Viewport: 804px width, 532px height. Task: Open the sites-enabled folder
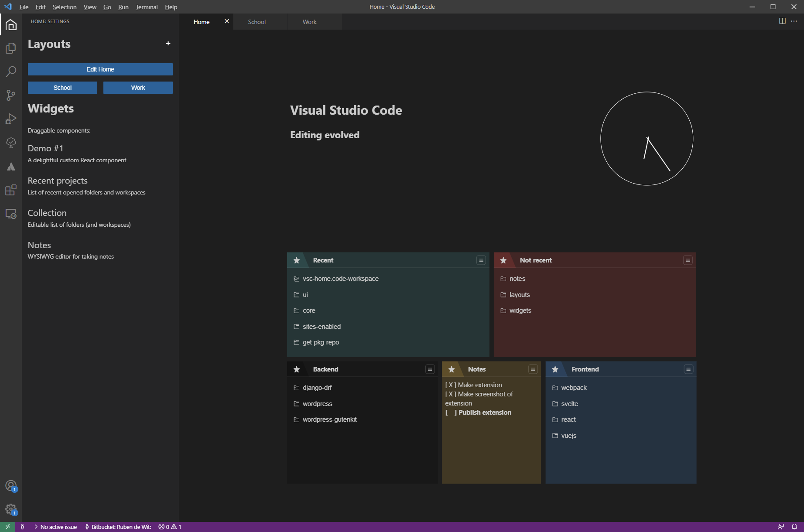317,327
